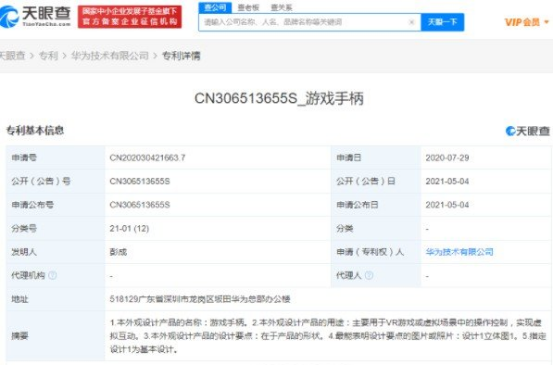The width and height of the screenshot is (554, 365).
Task: Select the 查公司 search tab
Action: pyautogui.click(x=215, y=7)
